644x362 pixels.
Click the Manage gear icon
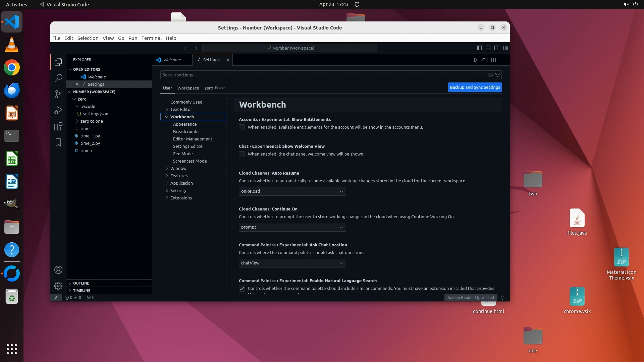58,286
